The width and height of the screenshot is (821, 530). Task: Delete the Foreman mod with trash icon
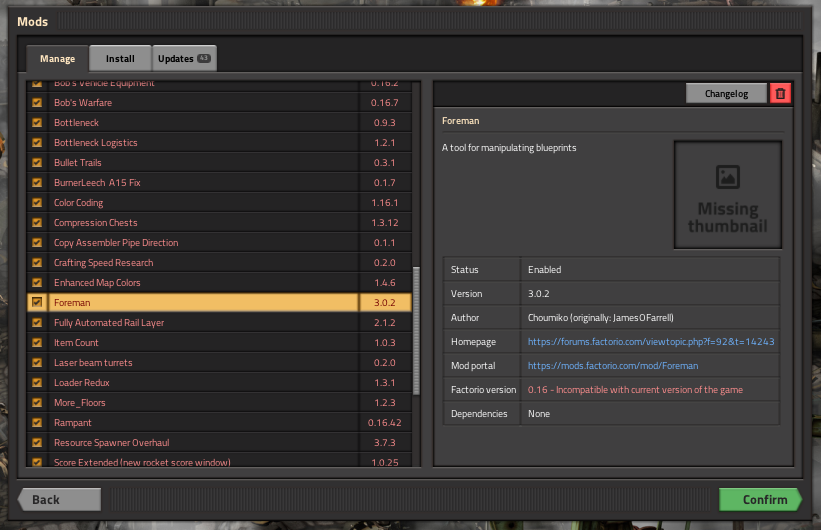780,94
